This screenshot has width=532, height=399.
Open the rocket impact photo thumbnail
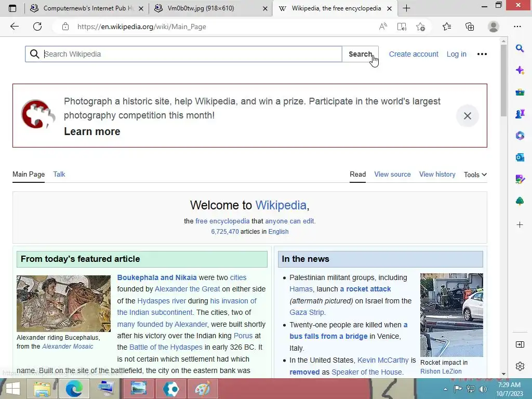tap(451, 315)
